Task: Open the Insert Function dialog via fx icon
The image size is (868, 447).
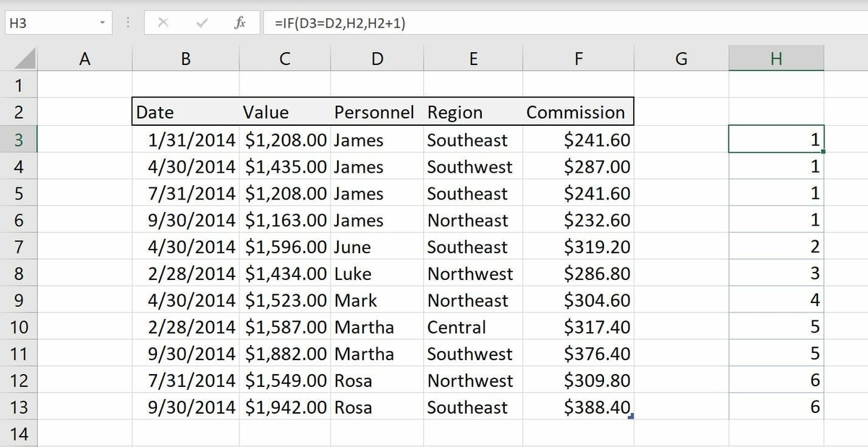Action: [x=241, y=22]
